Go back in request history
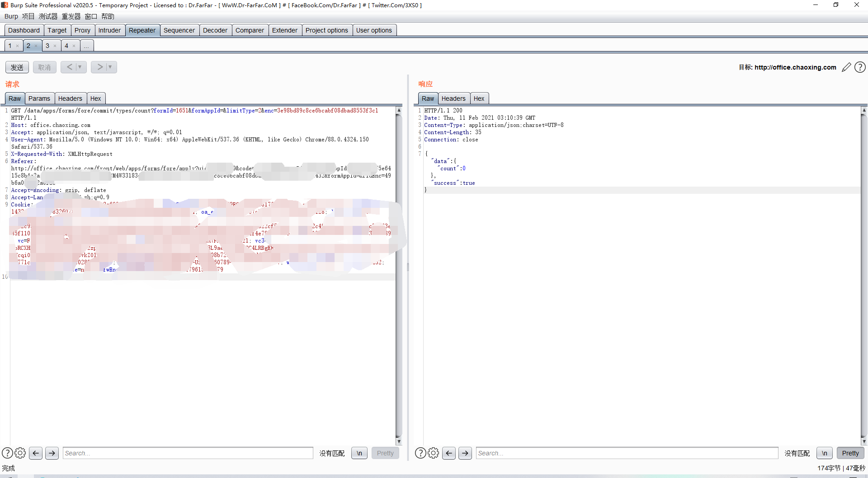 (69, 67)
